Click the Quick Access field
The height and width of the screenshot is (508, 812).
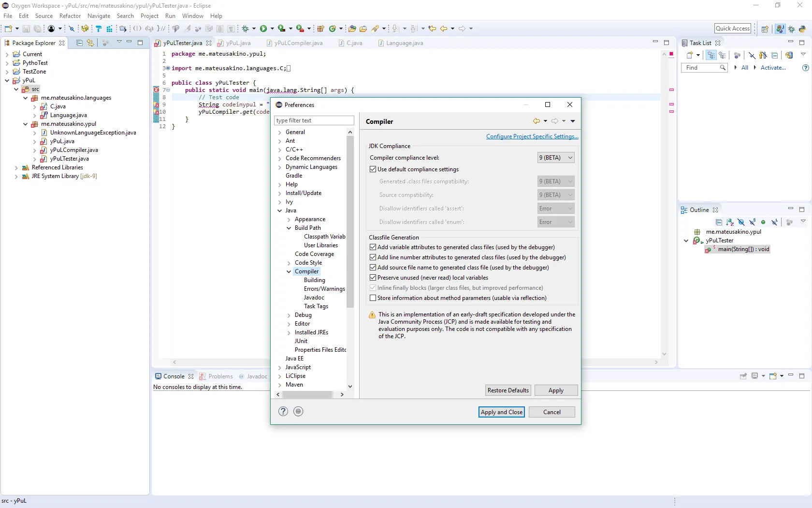coord(733,29)
